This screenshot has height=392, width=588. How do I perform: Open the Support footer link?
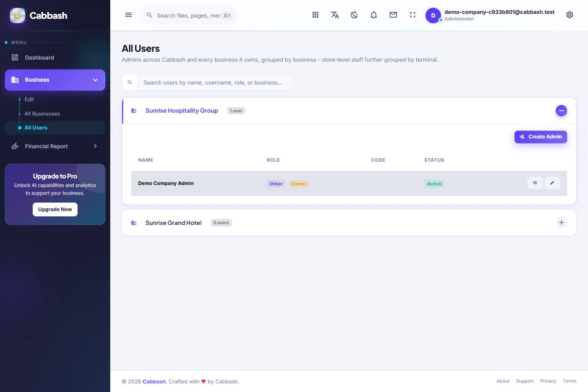(524, 381)
